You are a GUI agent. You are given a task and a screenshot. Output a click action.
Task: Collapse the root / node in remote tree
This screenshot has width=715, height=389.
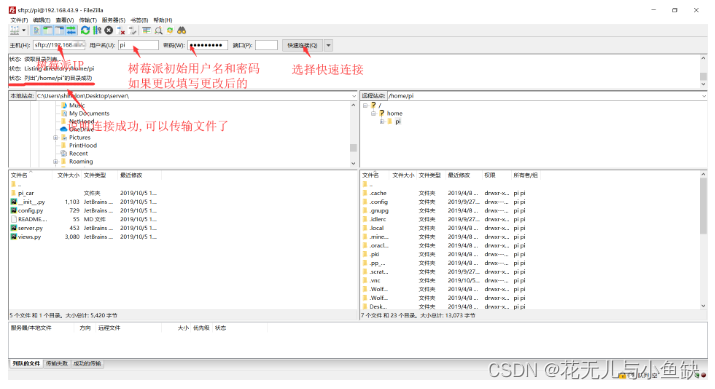[365, 105]
